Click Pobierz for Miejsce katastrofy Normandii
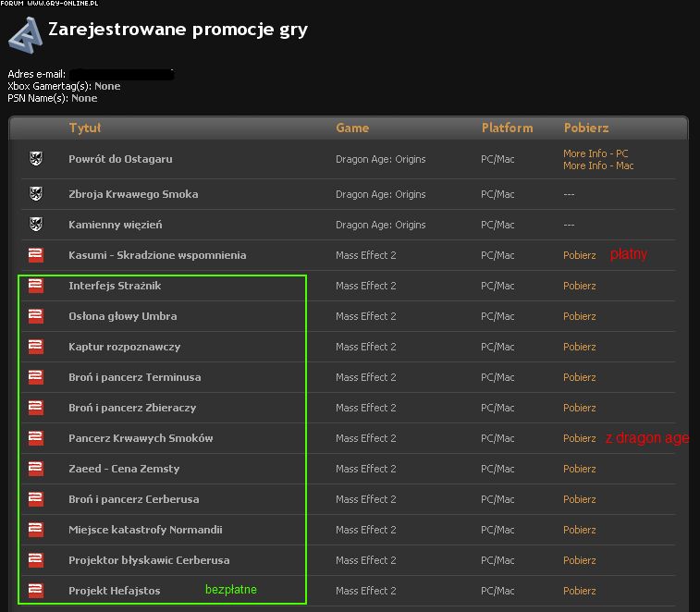The height and width of the screenshot is (612, 700). [x=580, y=530]
